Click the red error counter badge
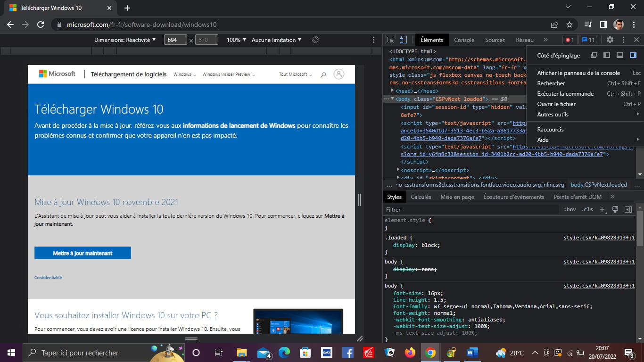 coord(570,40)
